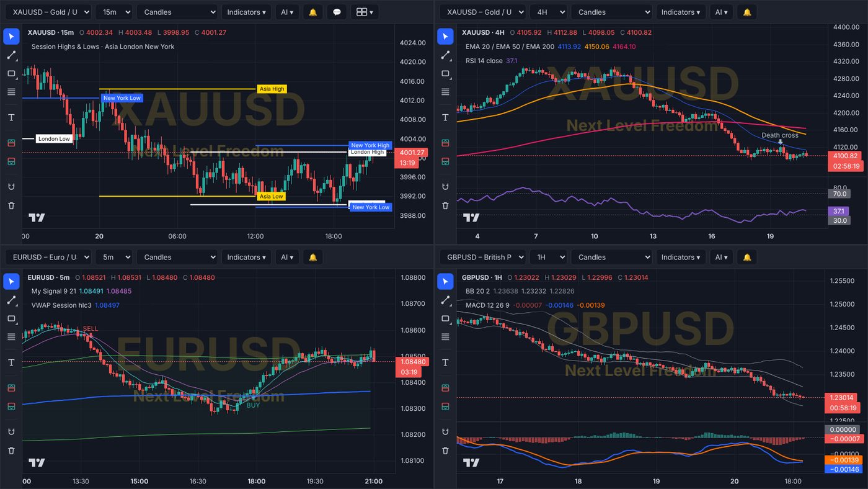This screenshot has height=489, width=868.
Task: Open the GBPUSD – British symbol dropdown
Action: (x=482, y=257)
